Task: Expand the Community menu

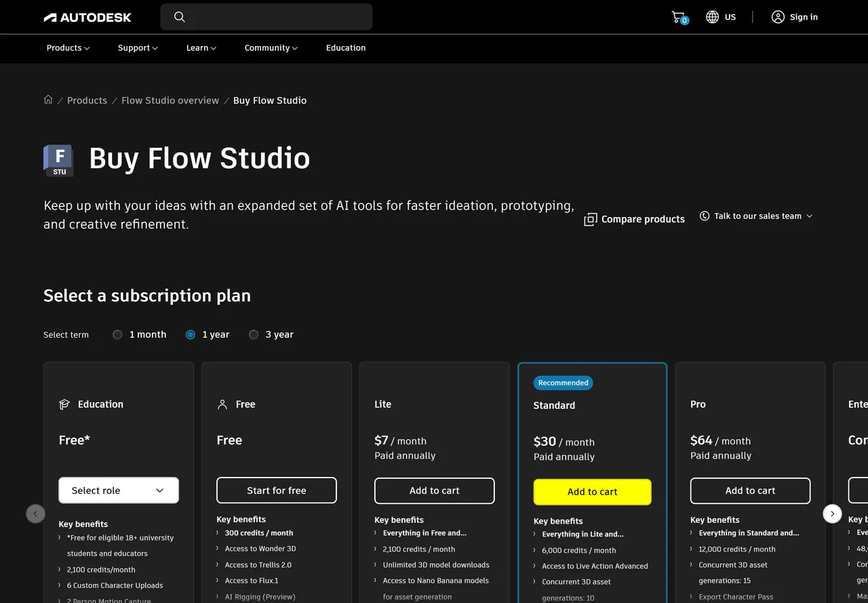Action: click(271, 48)
